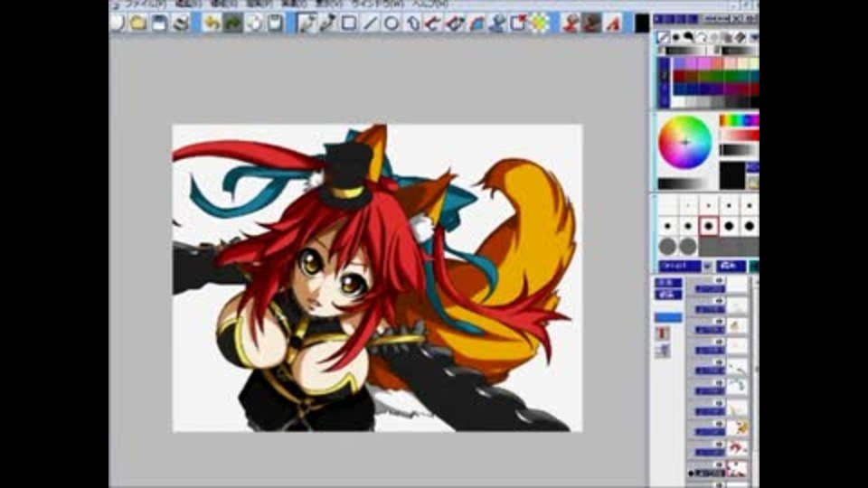Open the last menu in the menu bar
The width and height of the screenshot is (868, 488).
point(429,4)
